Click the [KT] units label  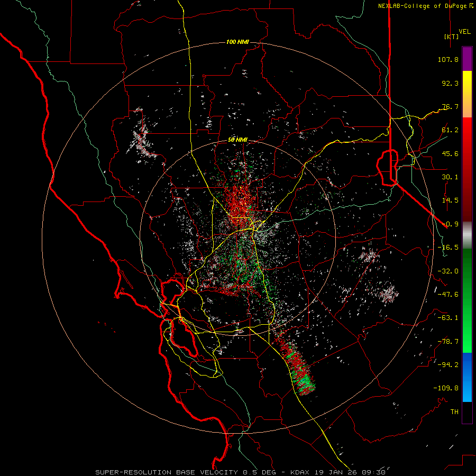point(452,36)
